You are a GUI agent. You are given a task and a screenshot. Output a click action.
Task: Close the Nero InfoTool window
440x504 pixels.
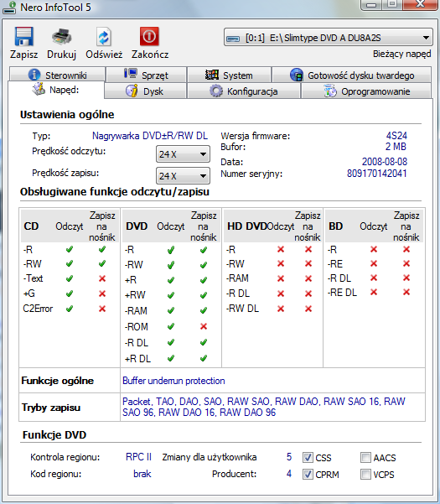coord(420,4)
